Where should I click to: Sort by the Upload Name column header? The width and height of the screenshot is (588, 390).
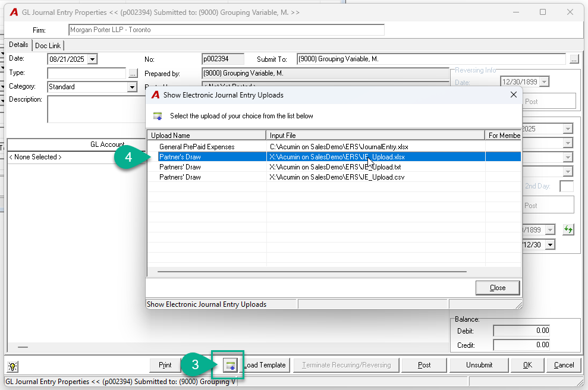click(x=207, y=136)
